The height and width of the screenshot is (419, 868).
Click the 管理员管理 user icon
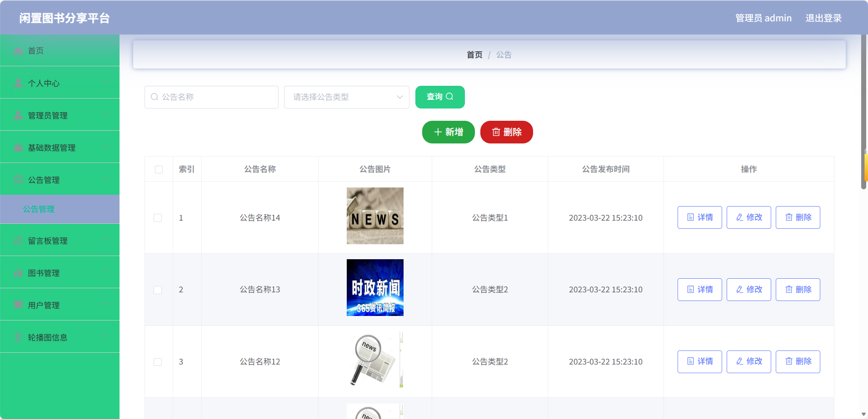18,115
